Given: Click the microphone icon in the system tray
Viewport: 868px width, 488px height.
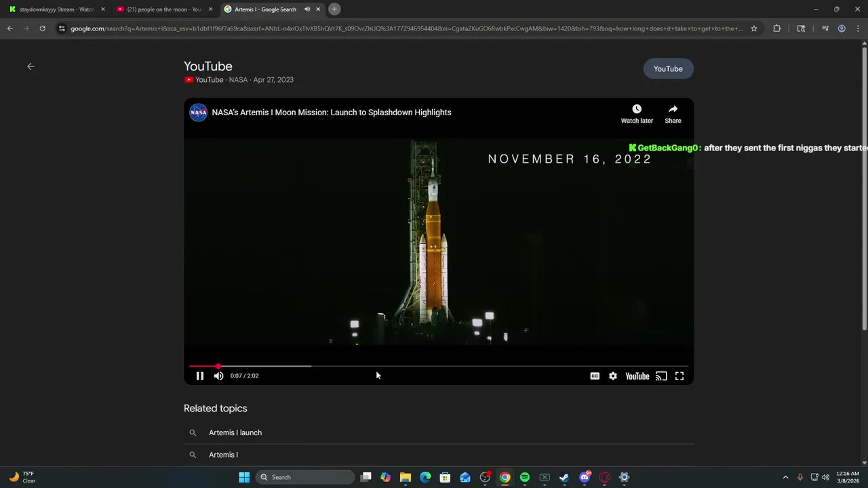Looking at the screenshot, I should [800, 477].
